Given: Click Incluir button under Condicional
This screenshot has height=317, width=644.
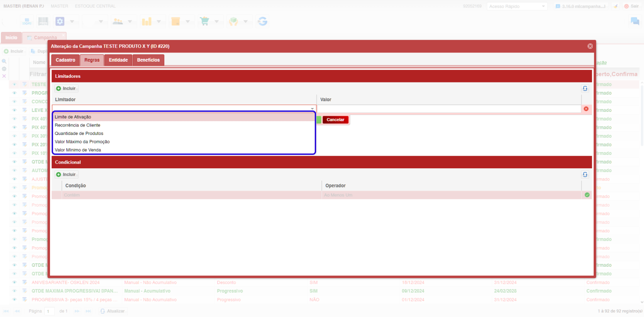Looking at the screenshot, I should coord(66,174).
